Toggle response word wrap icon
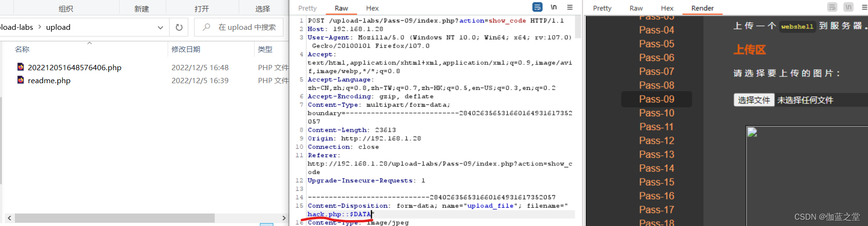The height and width of the screenshot is (226, 868). tap(832, 7)
